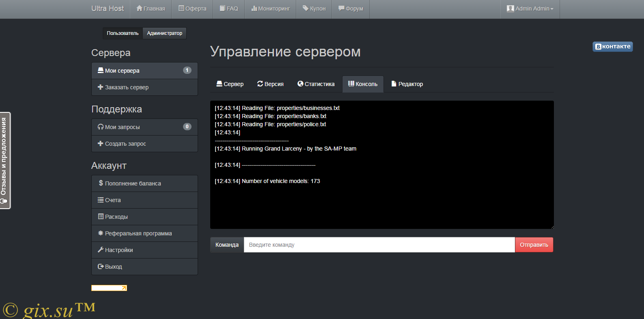Switch to Пользователь mode
644x319 pixels.
tap(123, 33)
